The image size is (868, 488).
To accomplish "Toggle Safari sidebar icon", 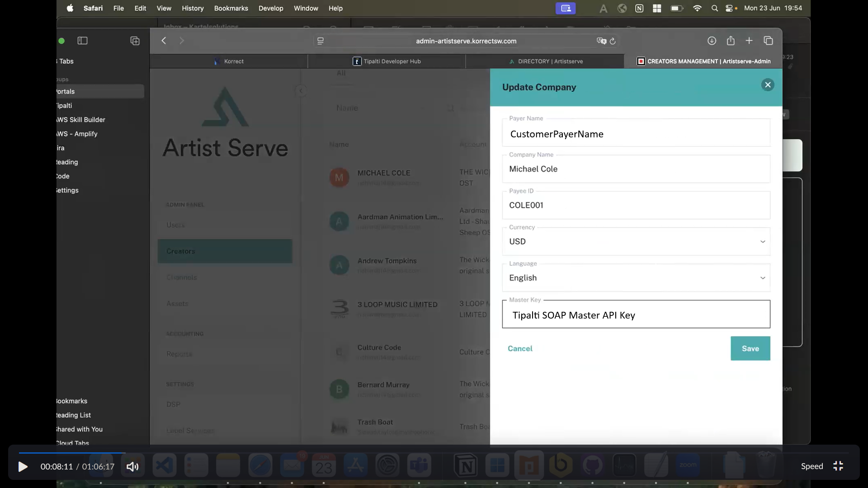I will pyautogui.click(x=82, y=41).
